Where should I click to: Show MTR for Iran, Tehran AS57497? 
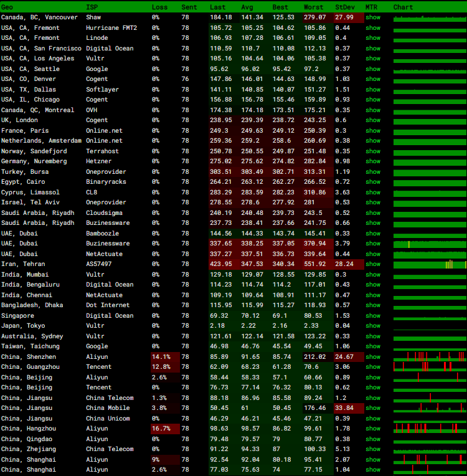(373, 264)
